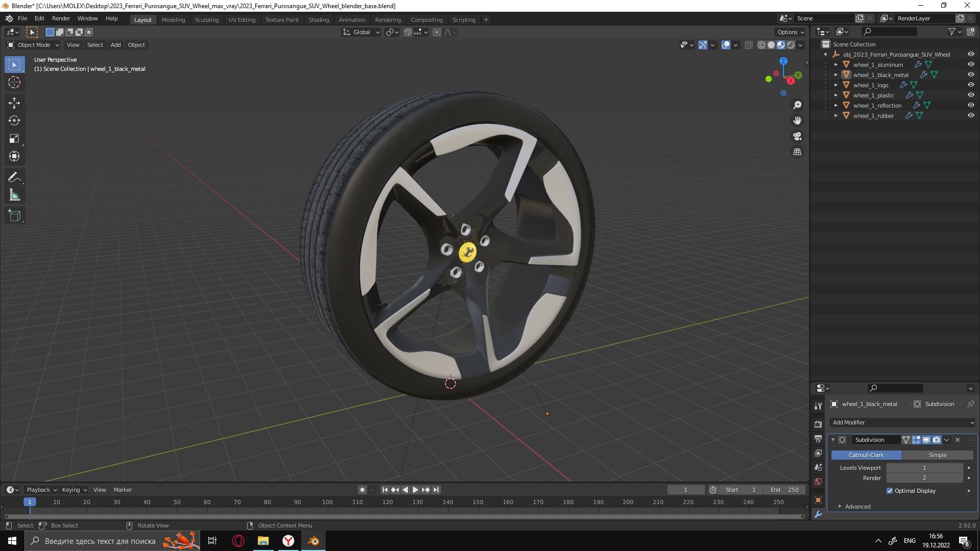Collapse the Subdivision modifier panel
Viewport: 980px width, 551px height.
[833, 440]
